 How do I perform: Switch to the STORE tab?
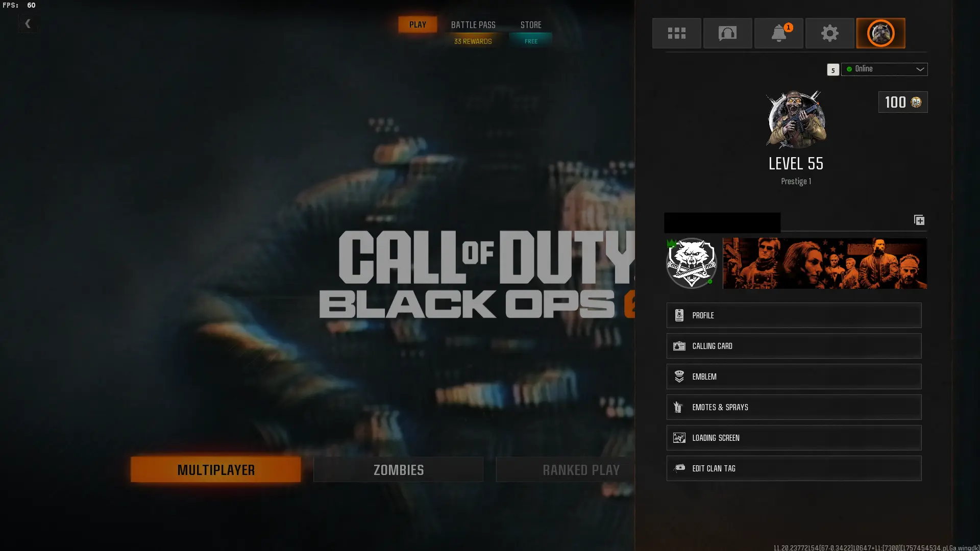[531, 24]
